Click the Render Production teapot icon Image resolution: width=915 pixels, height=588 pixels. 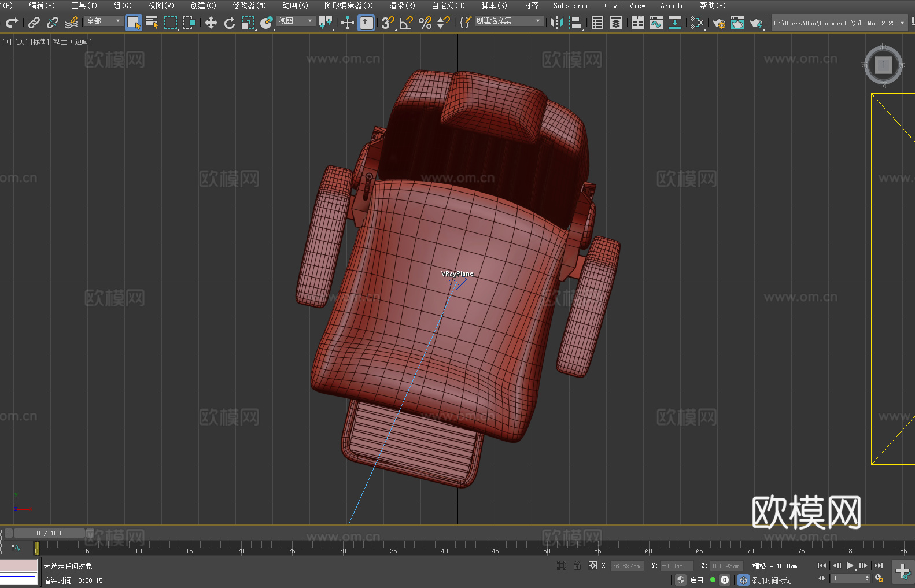756,23
